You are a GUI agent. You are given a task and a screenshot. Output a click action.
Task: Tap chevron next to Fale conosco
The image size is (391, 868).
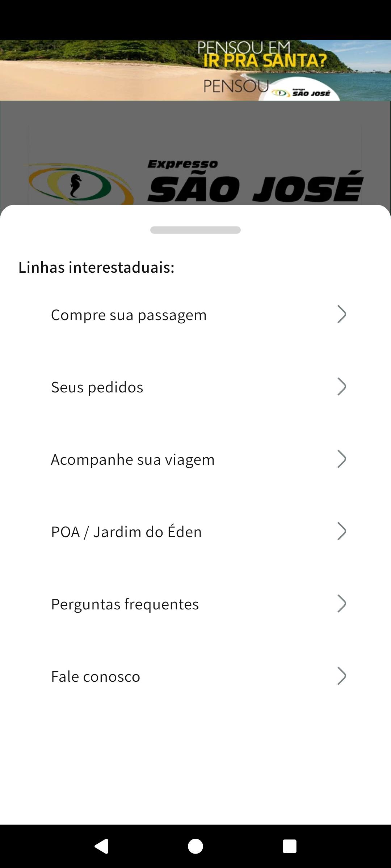point(341,676)
